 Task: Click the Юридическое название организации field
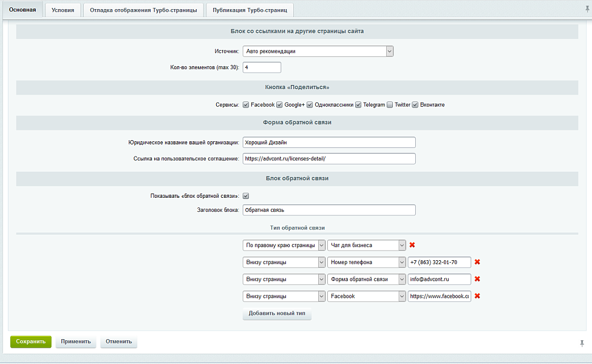[x=329, y=143]
